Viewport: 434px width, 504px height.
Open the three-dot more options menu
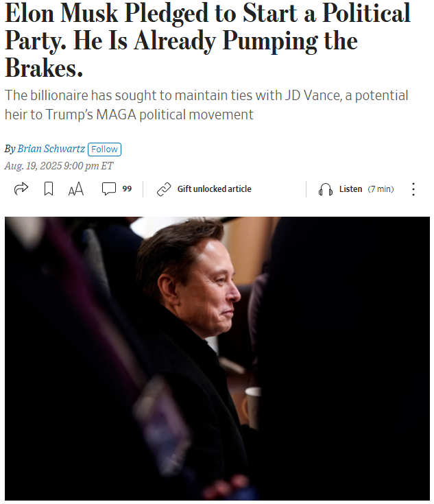(x=413, y=189)
